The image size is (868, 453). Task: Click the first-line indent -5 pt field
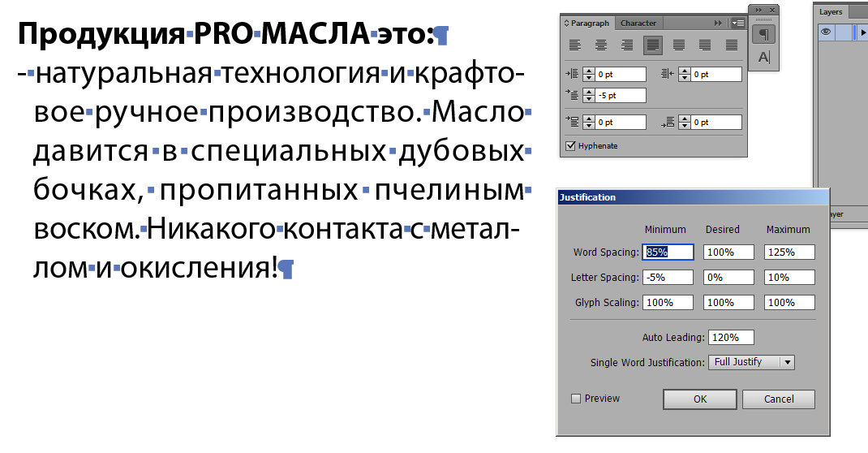[621, 95]
